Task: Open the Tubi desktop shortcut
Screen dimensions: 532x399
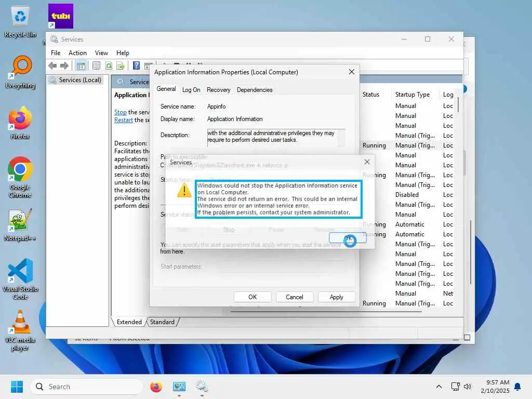Action: [x=60, y=16]
